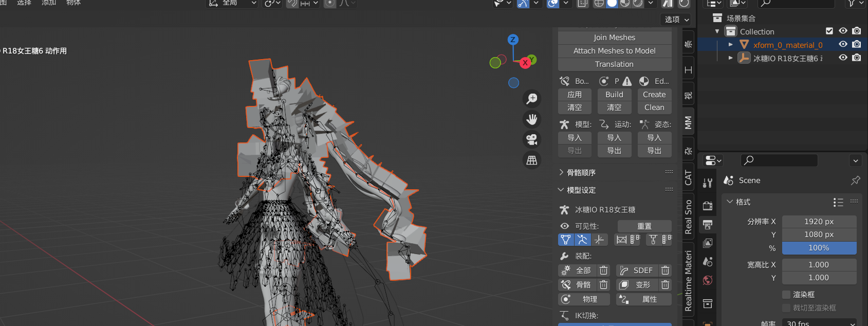
Task: Pin the Scene properties panel
Action: 855,180
